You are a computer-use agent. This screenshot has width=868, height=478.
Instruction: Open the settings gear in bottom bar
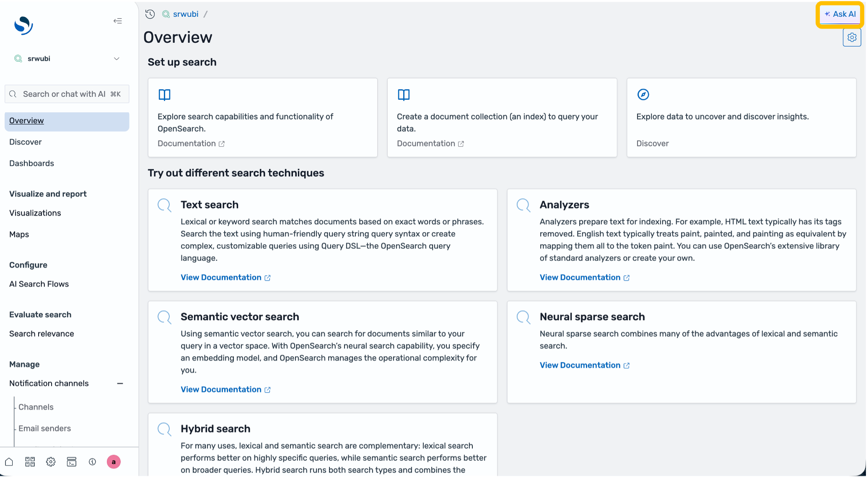[51, 462]
